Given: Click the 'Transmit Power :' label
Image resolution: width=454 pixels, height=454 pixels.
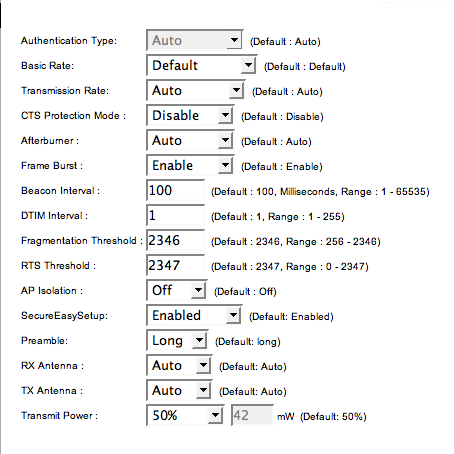Looking at the screenshot, I should coord(59,416).
